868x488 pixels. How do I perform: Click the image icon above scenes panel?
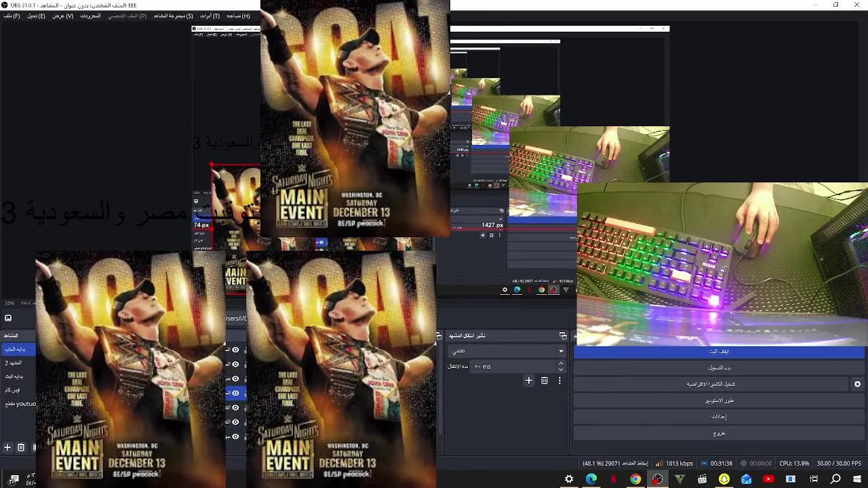pos(8,318)
